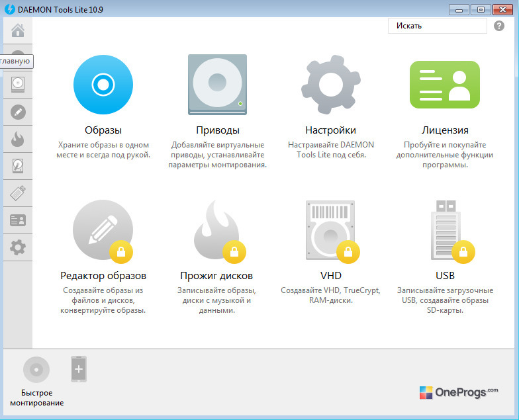This screenshot has width=519, height=420.
Task: Click 'Добавляйте виртуальные приводы' description
Action: point(217,155)
